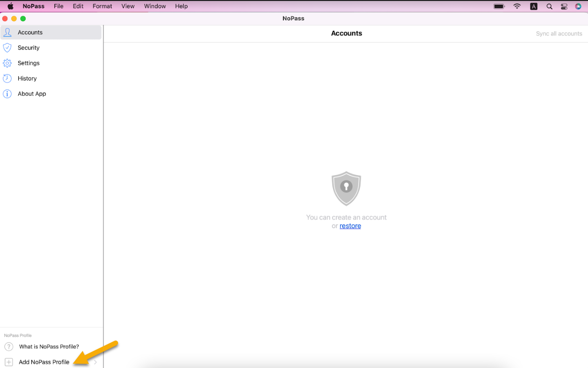Close the NoPass window with red button
This screenshot has width=588, height=368.
point(5,18)
